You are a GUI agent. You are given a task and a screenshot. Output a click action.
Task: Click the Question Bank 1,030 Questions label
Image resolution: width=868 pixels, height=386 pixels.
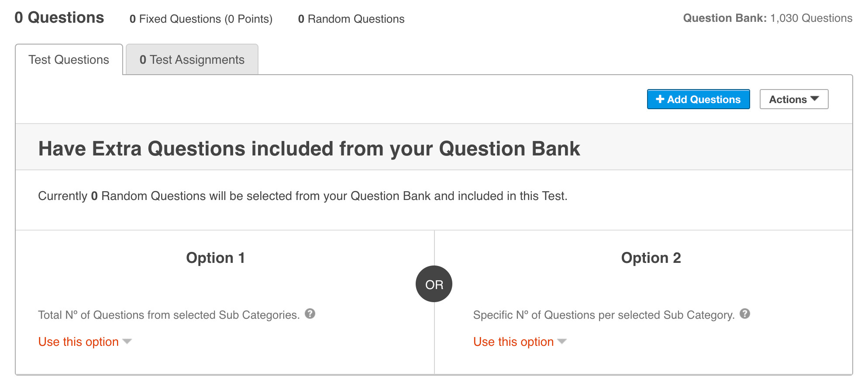768,18
